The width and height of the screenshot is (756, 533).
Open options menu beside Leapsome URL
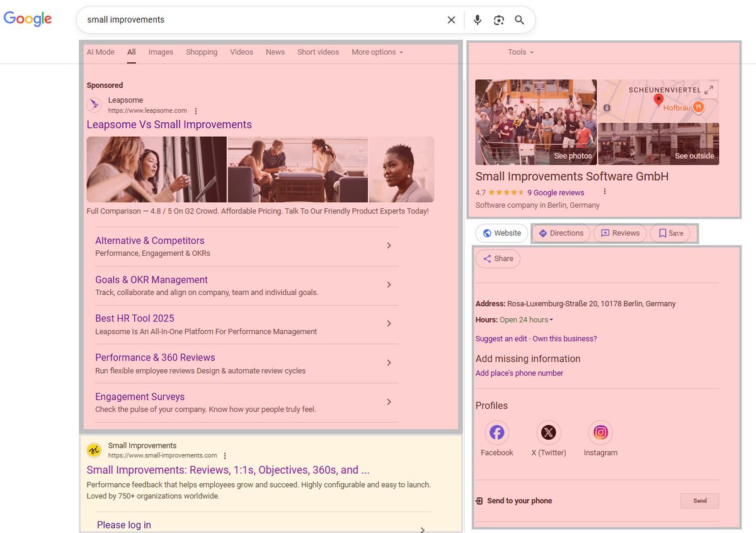(196, 111)
